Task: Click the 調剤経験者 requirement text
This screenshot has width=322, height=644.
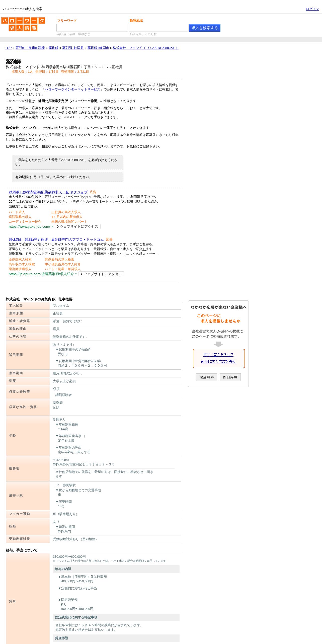Action: point(63,395)
